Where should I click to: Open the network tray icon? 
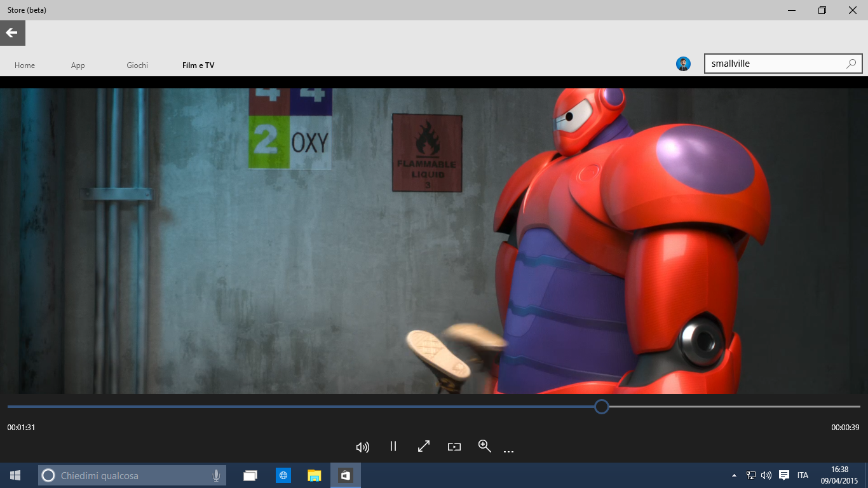750,475
